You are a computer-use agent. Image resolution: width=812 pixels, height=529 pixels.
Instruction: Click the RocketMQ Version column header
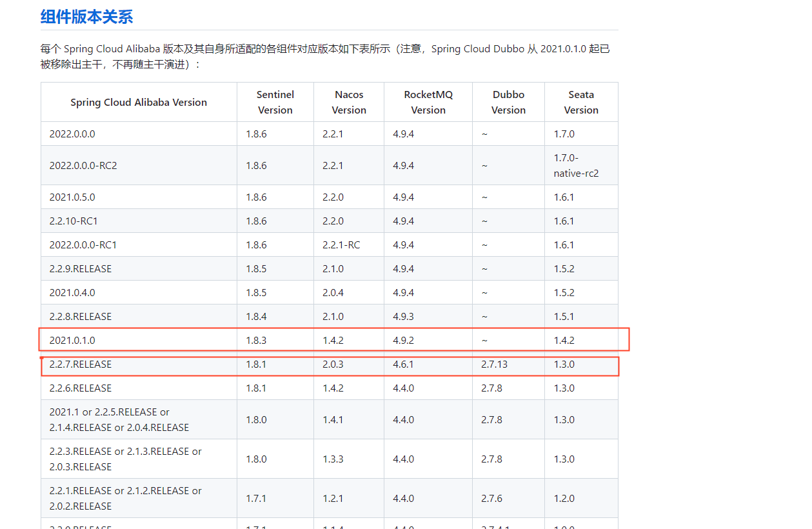tap(428, 102)
